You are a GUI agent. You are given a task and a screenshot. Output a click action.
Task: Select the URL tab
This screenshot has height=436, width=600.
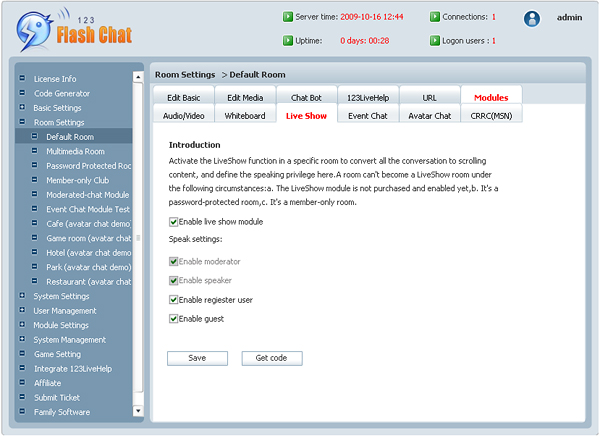(x=430, y=96)
